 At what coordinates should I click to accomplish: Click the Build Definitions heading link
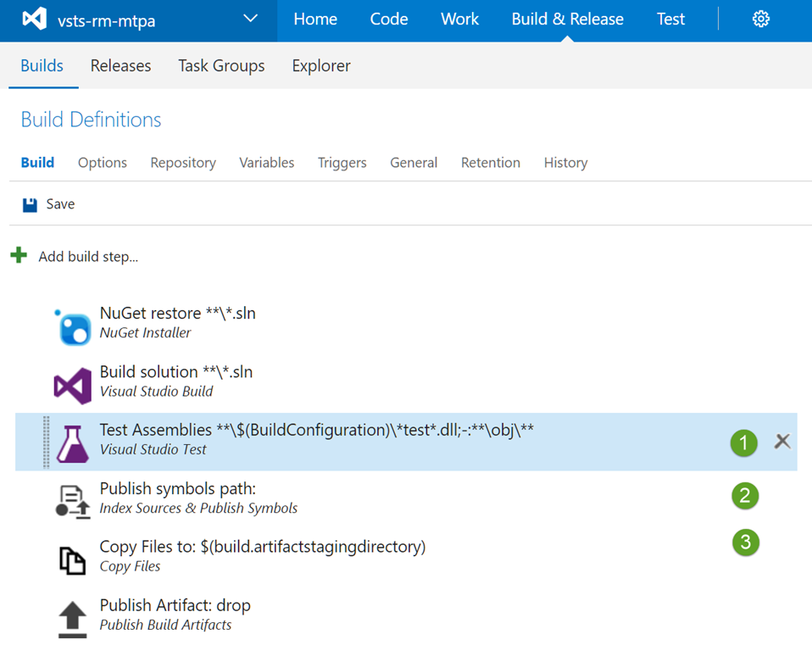(x=91, y=120)
